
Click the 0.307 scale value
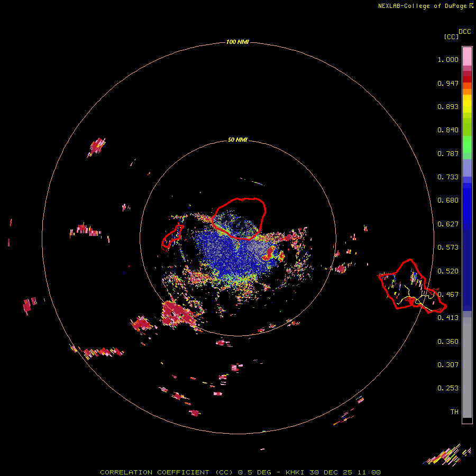click(x=448, y=365)
